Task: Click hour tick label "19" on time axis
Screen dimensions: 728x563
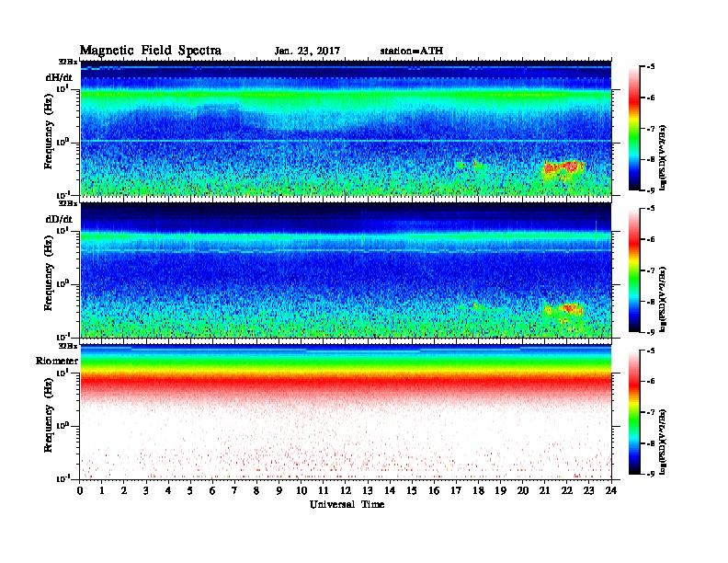Action: (x=500, y=491)
